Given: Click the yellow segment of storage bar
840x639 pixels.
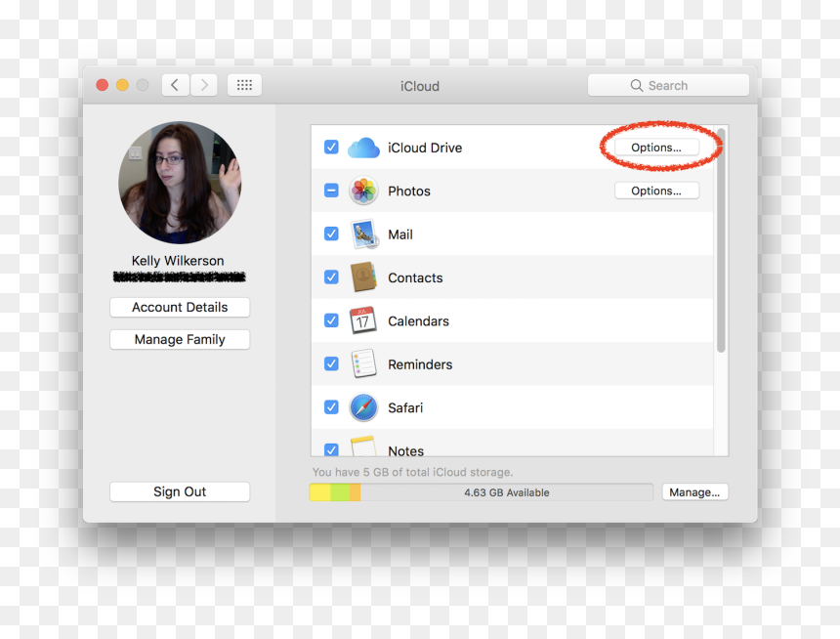Looking at the screenshot, I should point(319,492).
